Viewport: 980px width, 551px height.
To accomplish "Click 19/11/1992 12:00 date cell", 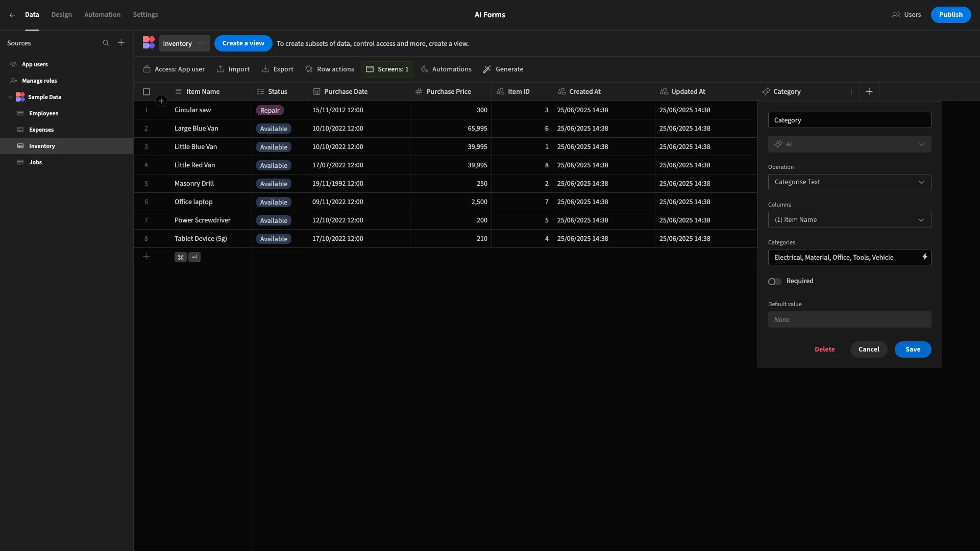I will click(359, 184).
